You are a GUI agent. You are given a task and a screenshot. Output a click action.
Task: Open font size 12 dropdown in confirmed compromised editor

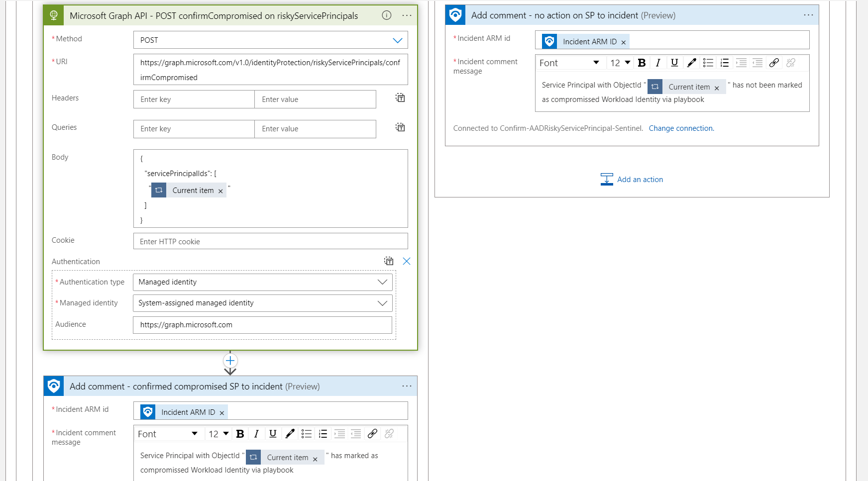pos(219,434)
